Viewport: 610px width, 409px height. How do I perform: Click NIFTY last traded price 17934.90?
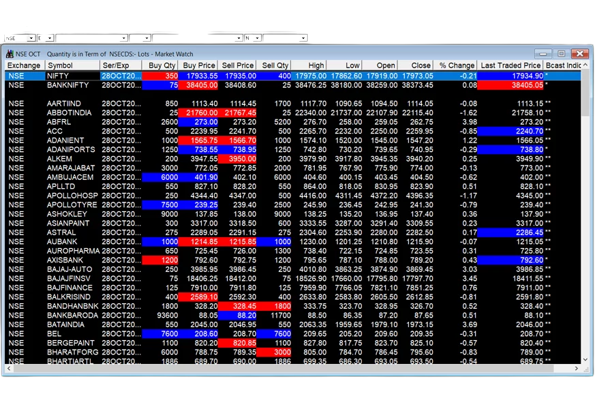(510, 76)
